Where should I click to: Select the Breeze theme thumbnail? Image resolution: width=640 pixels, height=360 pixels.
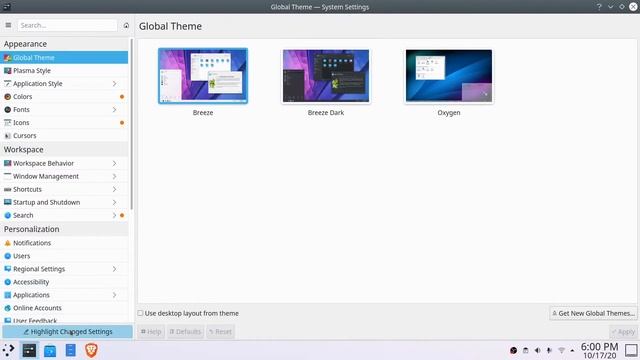(203, 76)
